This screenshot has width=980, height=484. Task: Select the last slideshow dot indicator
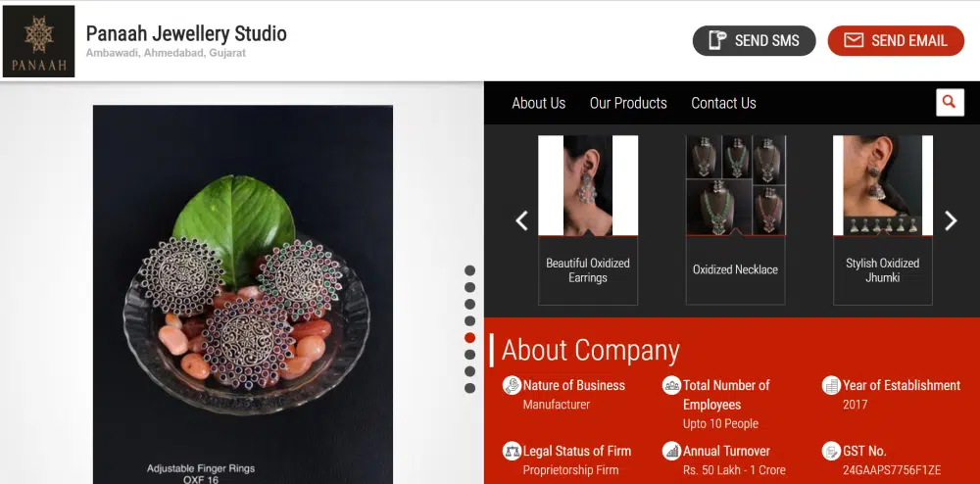469,388
